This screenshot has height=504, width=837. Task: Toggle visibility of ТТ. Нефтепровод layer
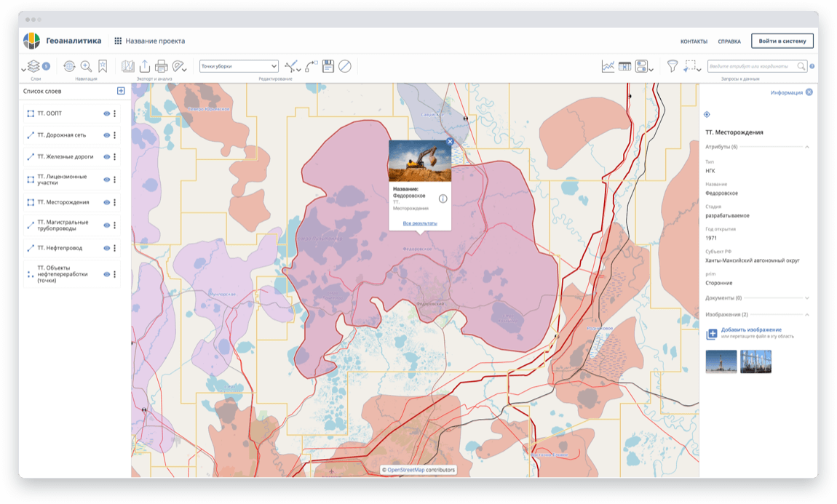point(106,248)
